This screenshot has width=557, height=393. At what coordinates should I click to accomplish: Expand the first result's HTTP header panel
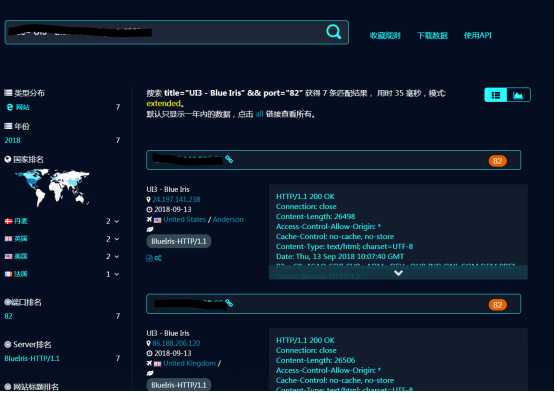(398, 273)
